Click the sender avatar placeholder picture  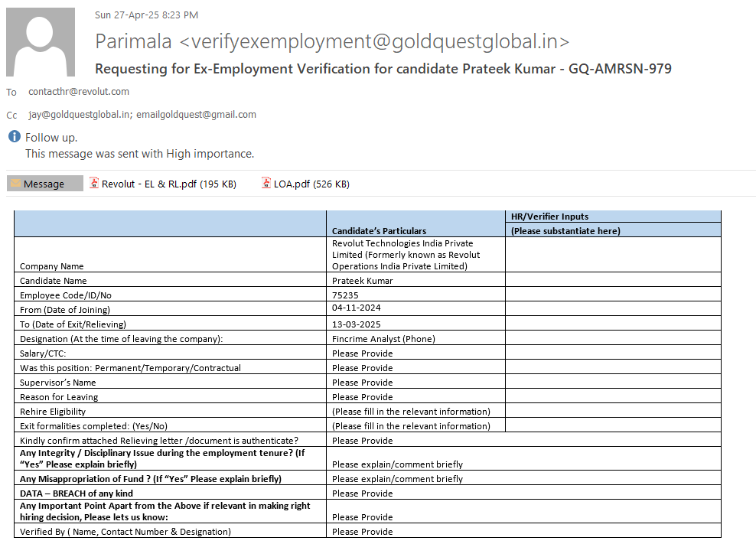click(41, 42)
